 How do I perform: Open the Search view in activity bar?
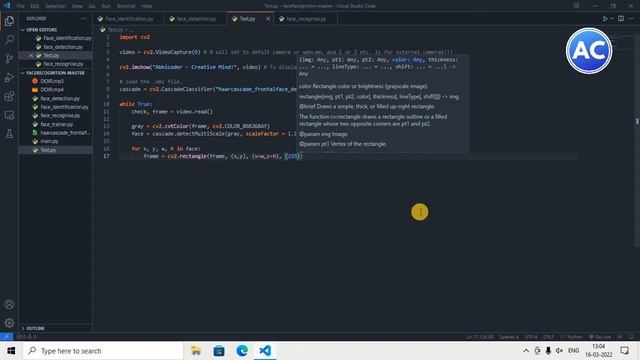click(x=9, y=40)
